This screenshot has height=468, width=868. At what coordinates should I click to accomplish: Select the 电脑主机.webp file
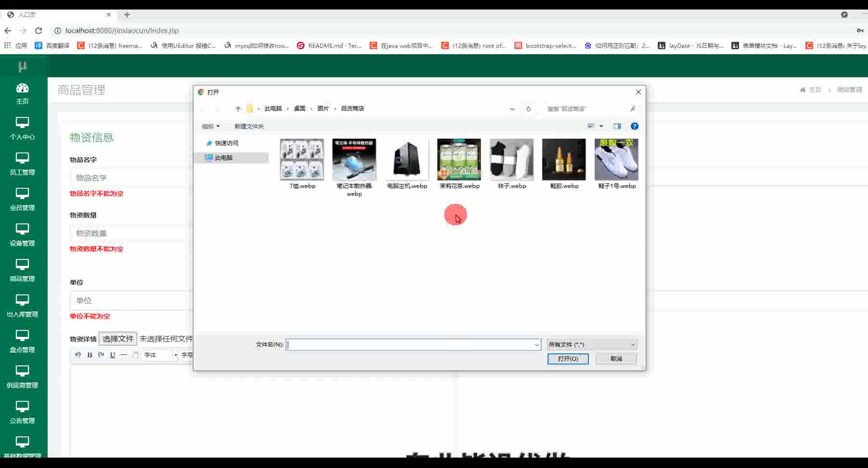(407, 164)
